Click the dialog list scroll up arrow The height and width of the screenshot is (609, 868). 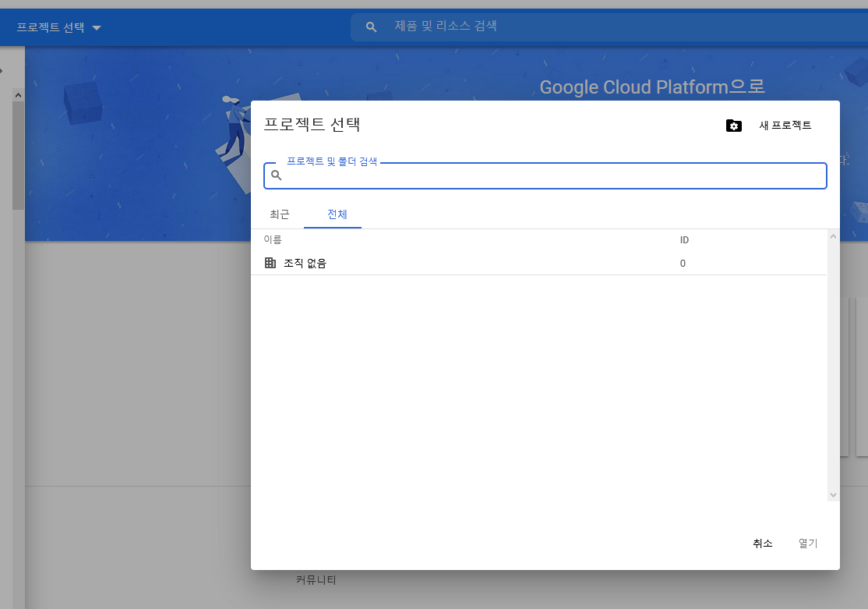833,236
